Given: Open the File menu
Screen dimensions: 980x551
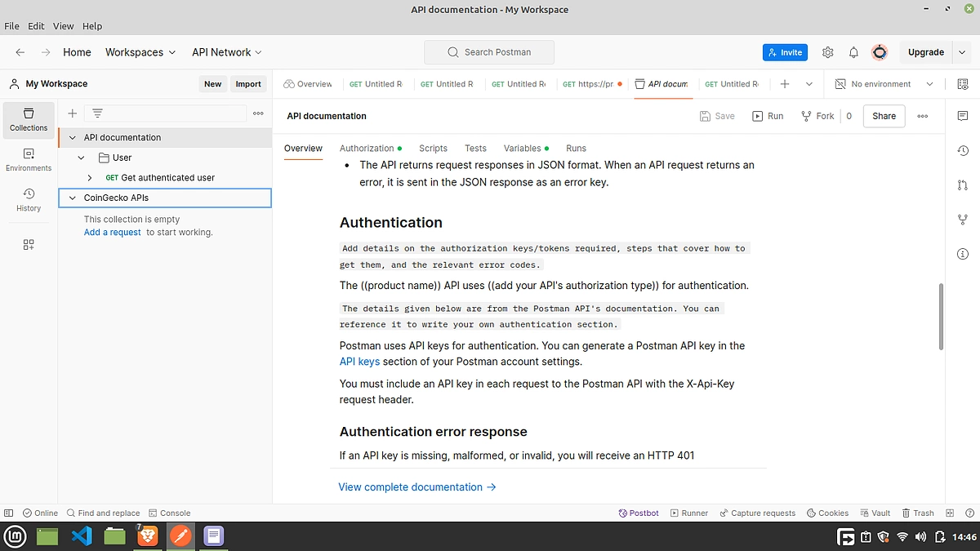Looking at the screenshot, I should pos(11,26).
